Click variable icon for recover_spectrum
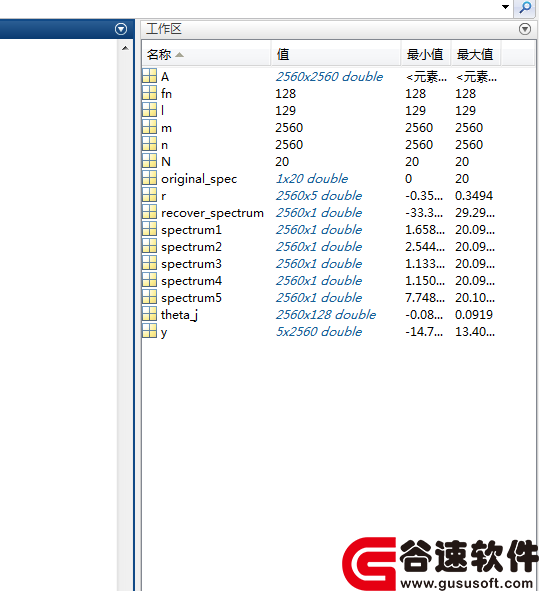Image resolution: width=539 pixels, height=591 pixels. pyautogui.click(x=149, y=212)
